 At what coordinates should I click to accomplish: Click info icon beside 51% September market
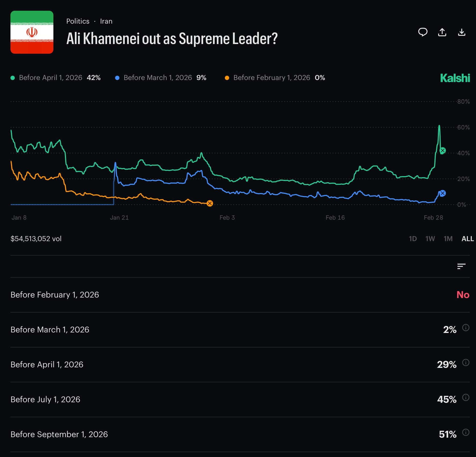[x=466, y=432]
